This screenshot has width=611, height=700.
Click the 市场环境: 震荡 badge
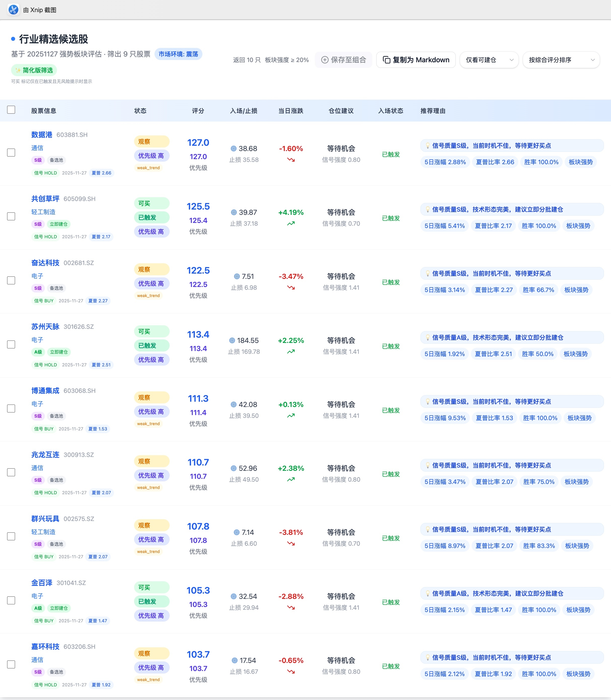(x=178, y=54)
